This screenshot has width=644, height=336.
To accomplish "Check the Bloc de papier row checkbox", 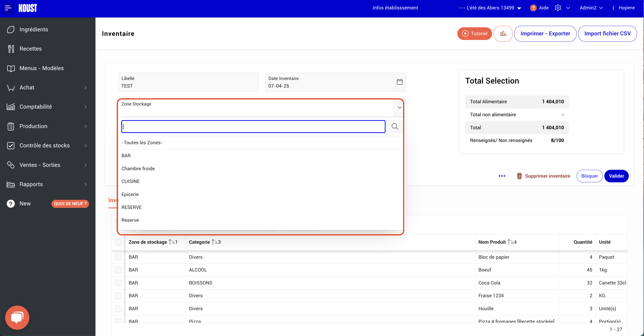I will coord(118,257).
